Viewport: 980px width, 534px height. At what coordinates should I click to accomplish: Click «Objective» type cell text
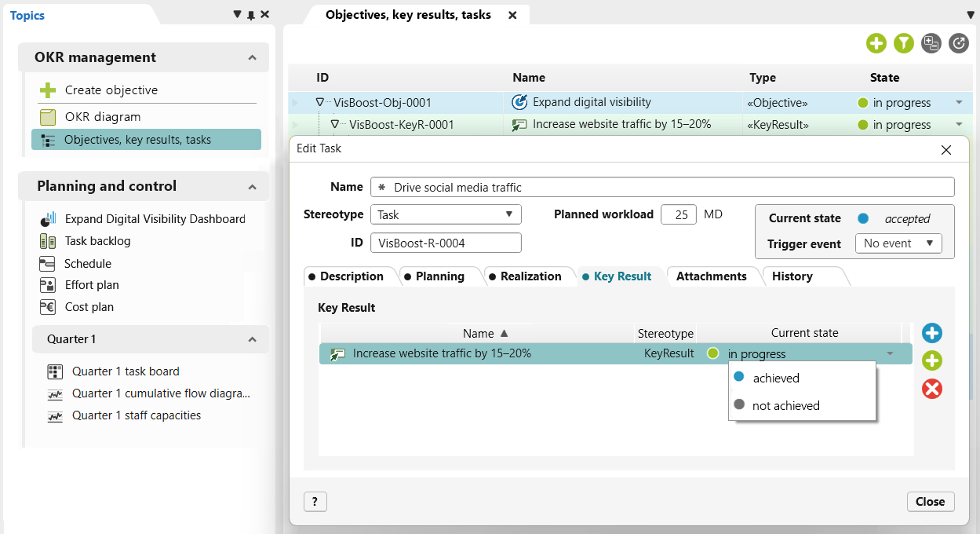778,103
